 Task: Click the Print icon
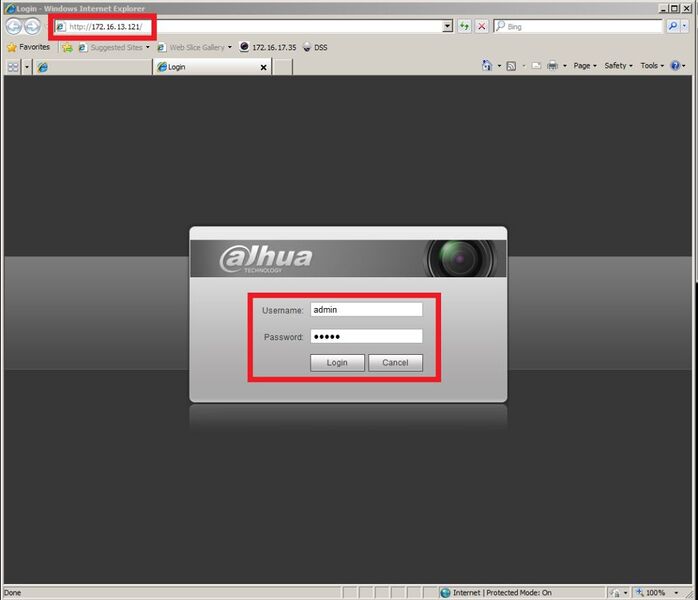tap(552, 66)
